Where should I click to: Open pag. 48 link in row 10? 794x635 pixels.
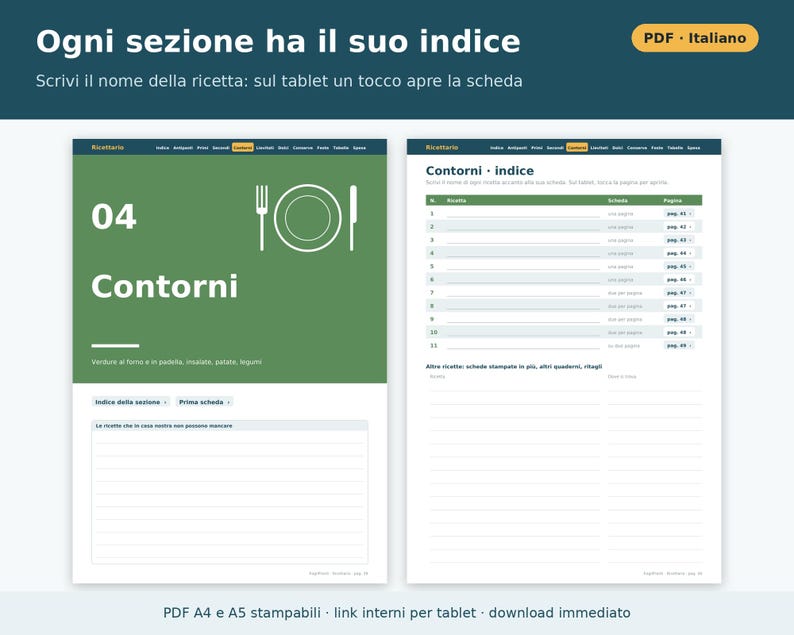click(679, 332)
